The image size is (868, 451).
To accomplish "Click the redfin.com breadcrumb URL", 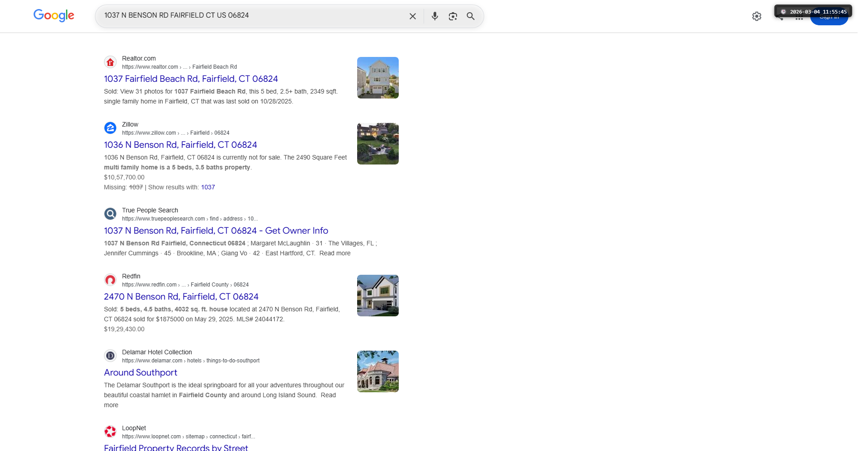I will pyautogui.click(x=185, y=285).
